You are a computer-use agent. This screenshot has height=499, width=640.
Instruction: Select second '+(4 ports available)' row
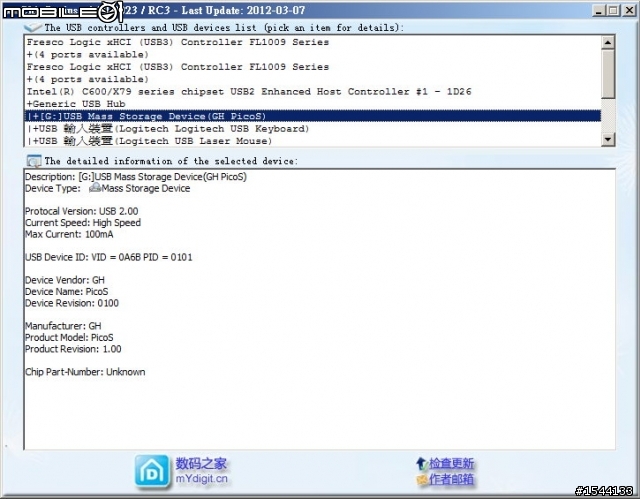coord(312,79)
